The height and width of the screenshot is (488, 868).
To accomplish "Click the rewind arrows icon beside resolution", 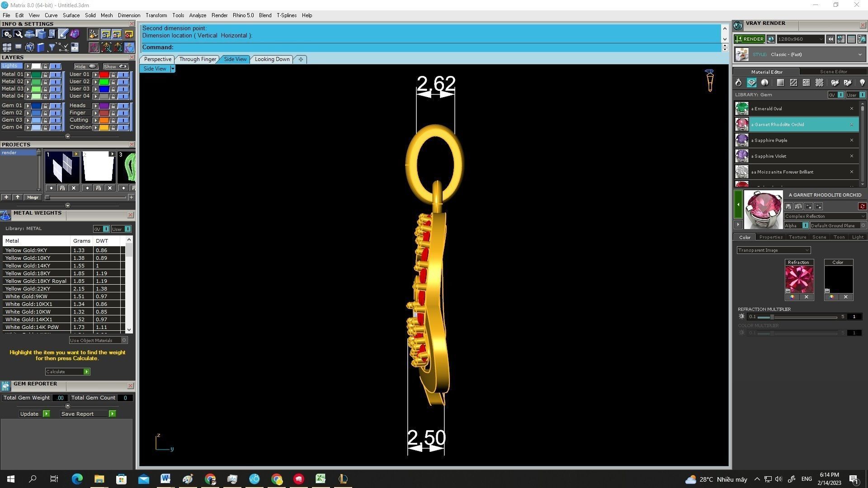I will 830,39.
